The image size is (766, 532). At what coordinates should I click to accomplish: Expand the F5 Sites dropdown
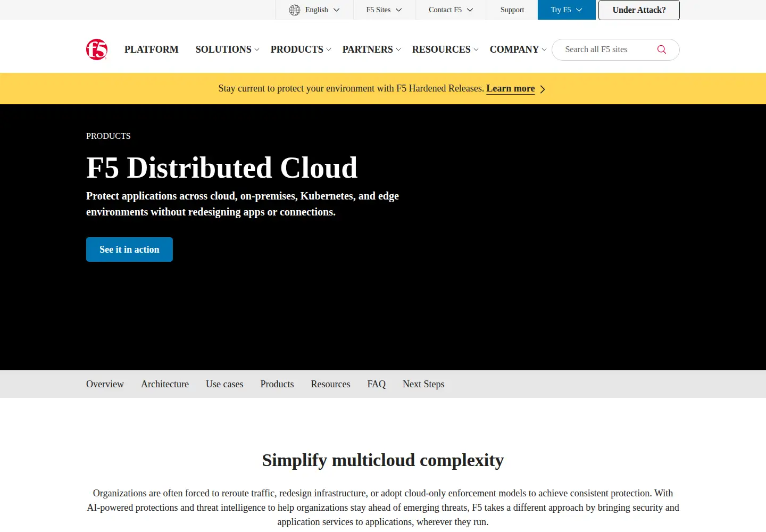coord(384,10)
